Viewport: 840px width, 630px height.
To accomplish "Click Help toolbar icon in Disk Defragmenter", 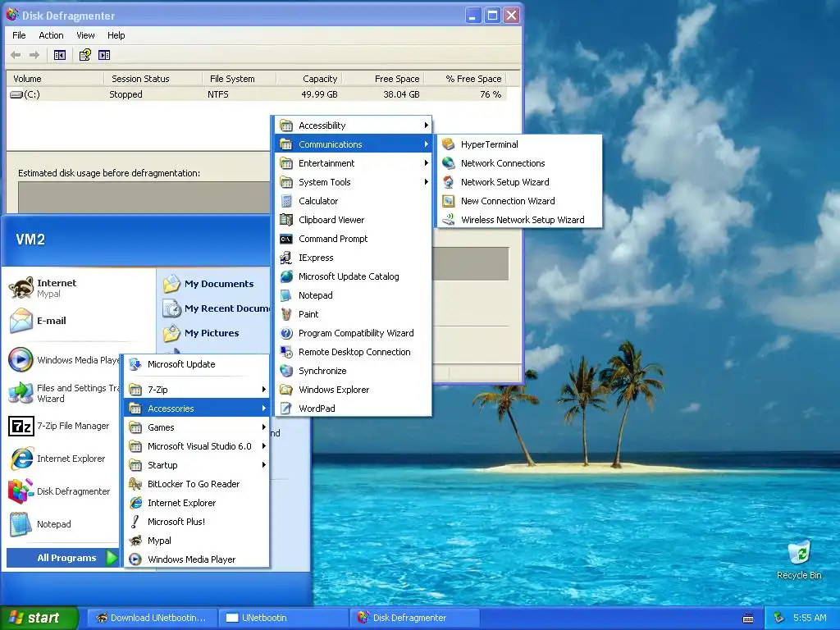I will coord(84,55).
